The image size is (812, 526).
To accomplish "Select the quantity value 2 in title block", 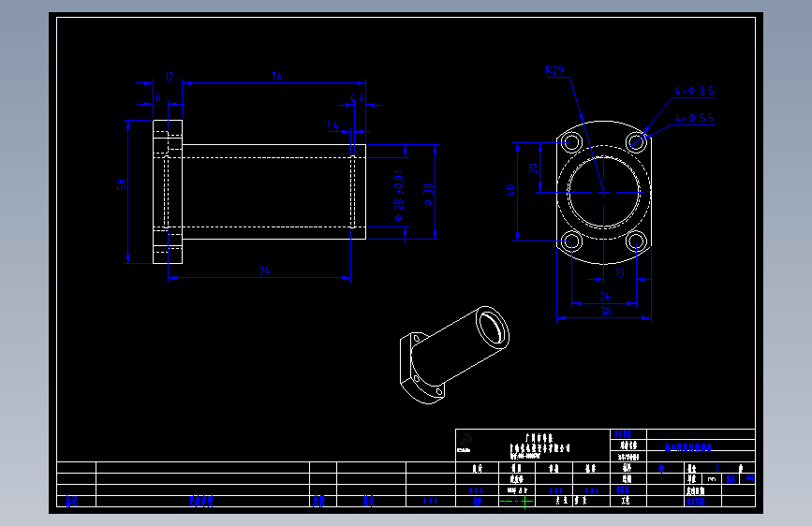I will 717,468.
